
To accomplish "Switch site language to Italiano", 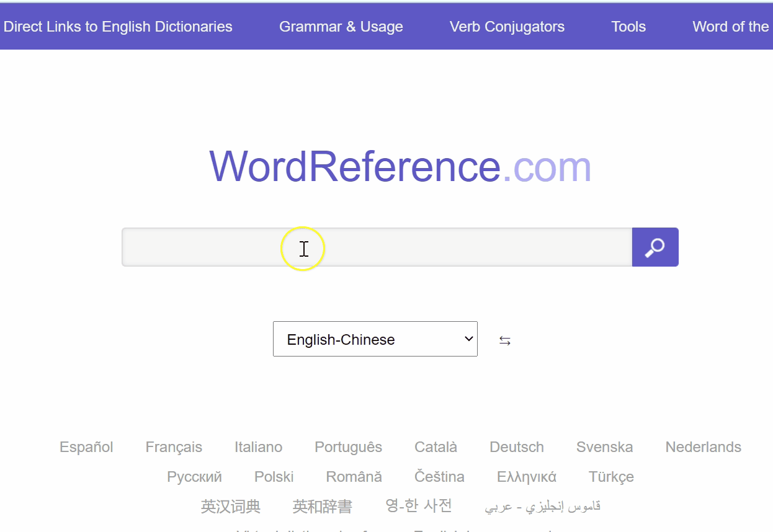I will point(258,447).
